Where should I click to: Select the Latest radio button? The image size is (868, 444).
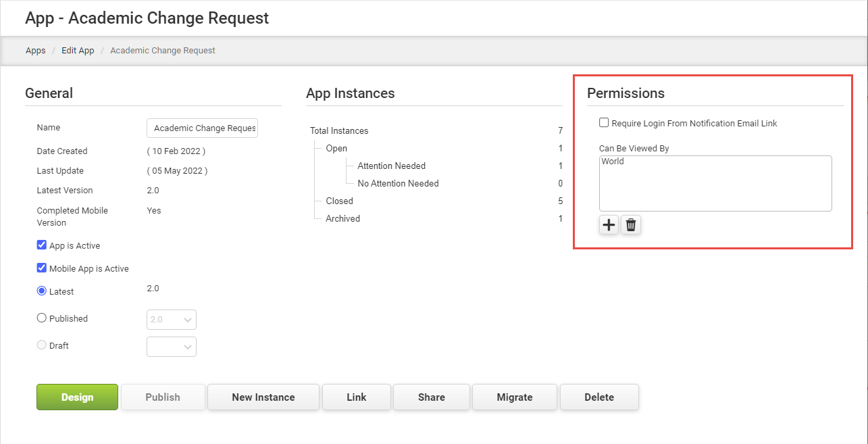[42, 291]
